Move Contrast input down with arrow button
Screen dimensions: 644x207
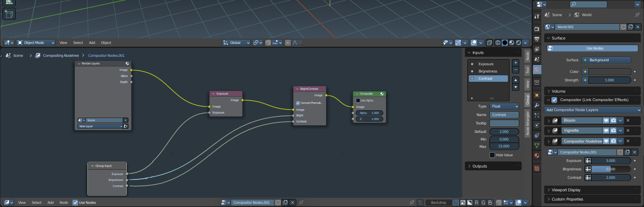point(516,87)
